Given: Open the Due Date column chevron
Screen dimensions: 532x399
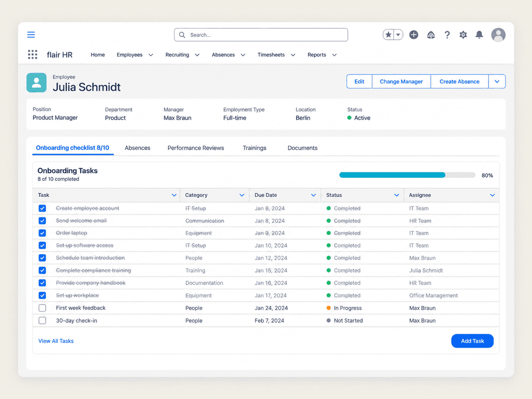Looking at the screenshot, I should pos(313,195).
